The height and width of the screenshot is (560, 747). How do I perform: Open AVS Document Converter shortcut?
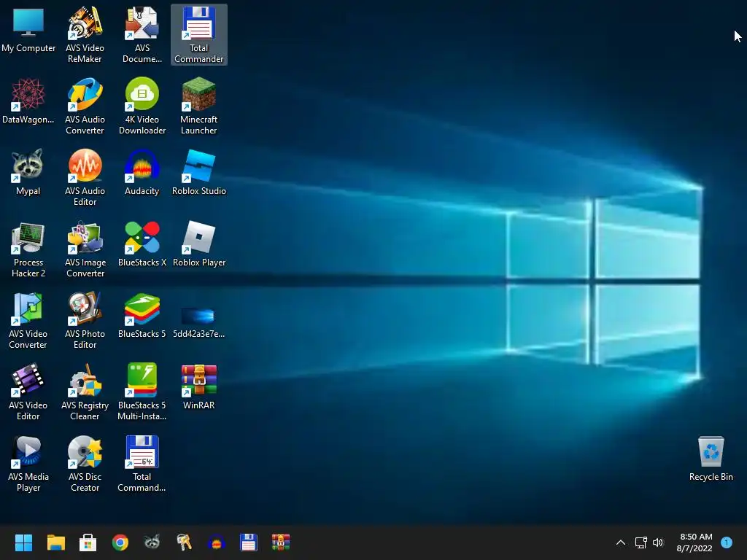point(142,34)
